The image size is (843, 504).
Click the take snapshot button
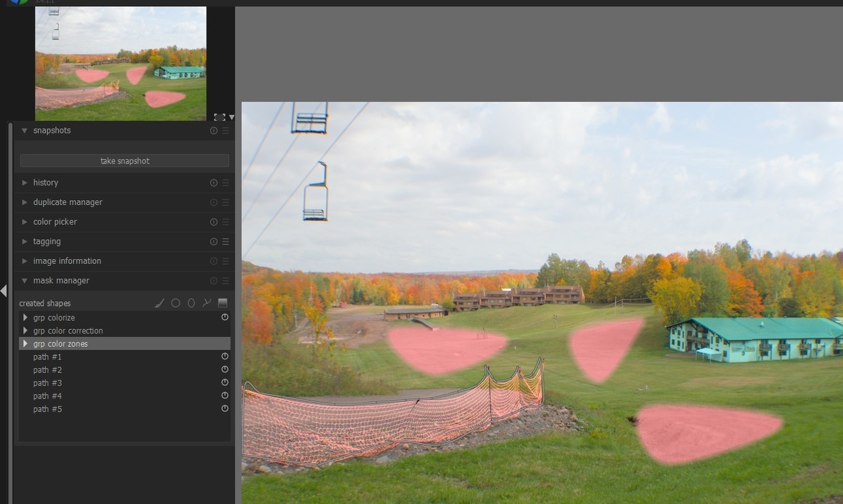coord(124,161)
